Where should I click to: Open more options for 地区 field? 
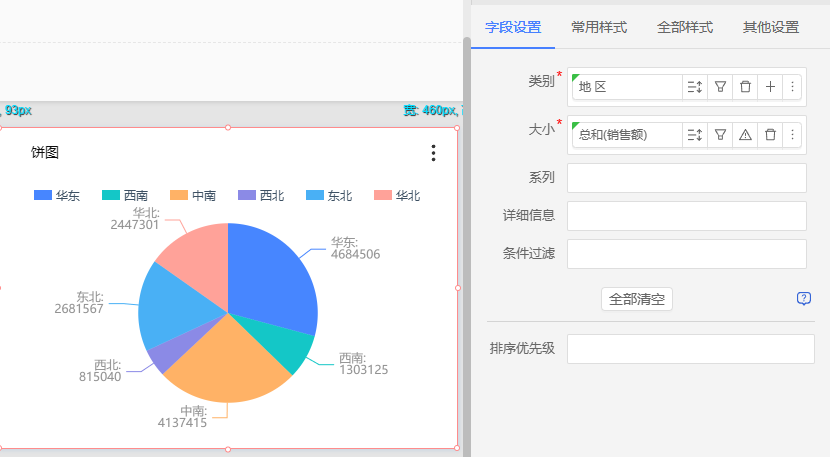tap(793, 87)
